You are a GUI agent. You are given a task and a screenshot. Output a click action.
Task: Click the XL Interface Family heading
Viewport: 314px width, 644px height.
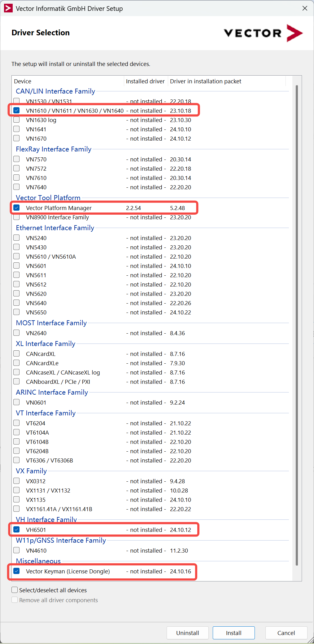[46, 344]
